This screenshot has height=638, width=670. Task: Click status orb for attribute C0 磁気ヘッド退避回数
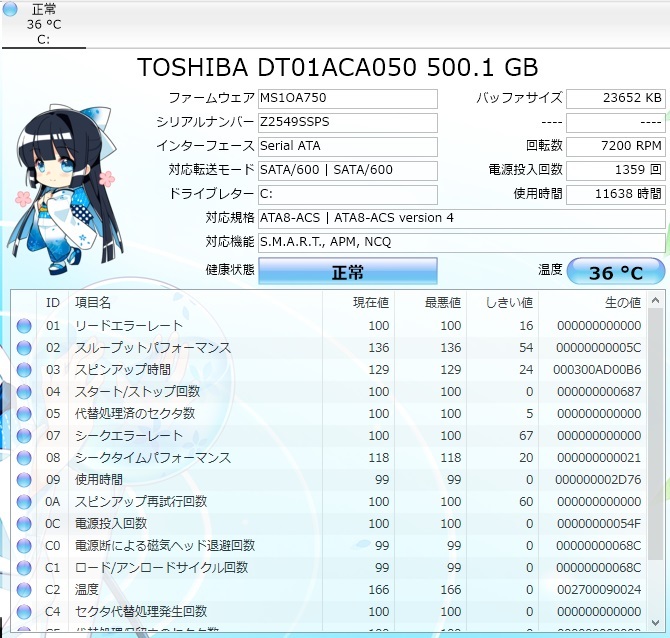[24, 546]
